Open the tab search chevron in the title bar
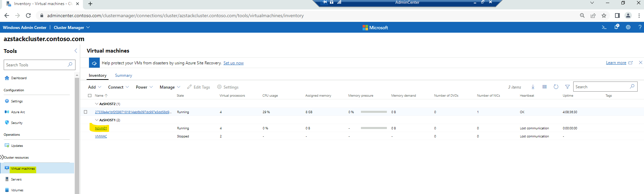The width and height of the screenshot is (644, 194). coord(592,3)
